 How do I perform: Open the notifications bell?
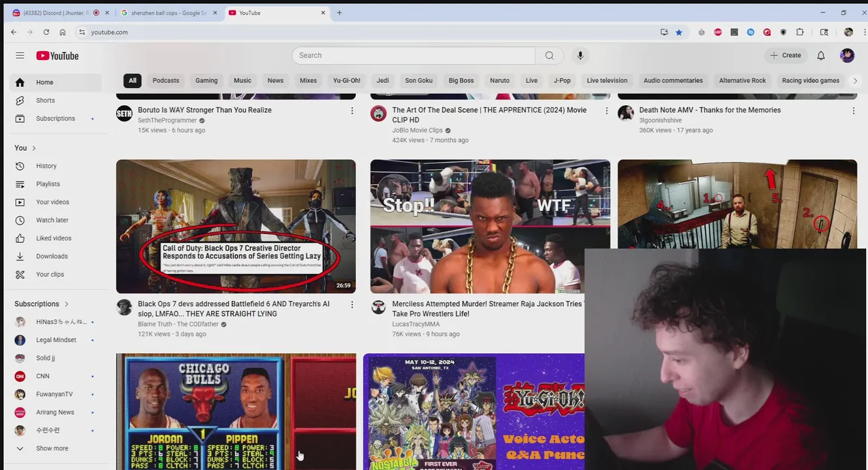(x=821, y=55)
